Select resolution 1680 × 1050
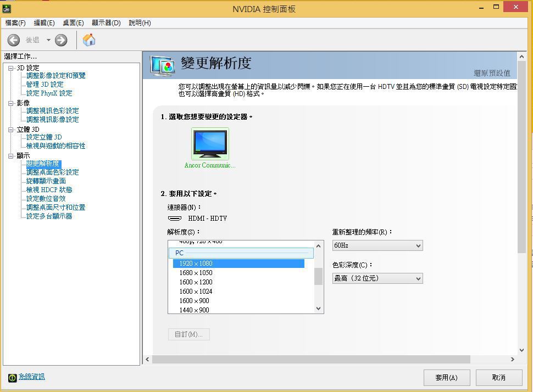The image size is (533, 392). click(x=196, y=273)
